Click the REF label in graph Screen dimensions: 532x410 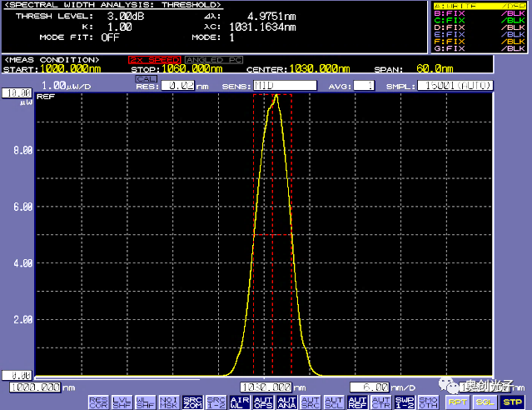tap(46, 97)
